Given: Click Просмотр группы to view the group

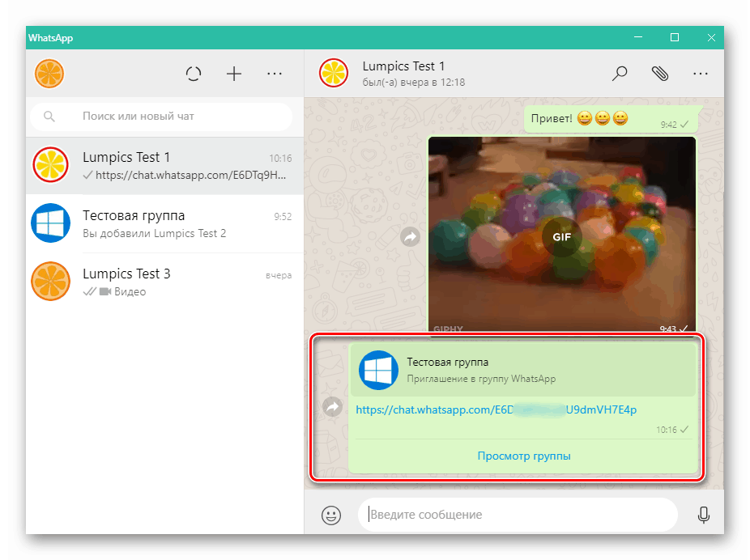Looking at the screenshot, I should tap(523, 456).
